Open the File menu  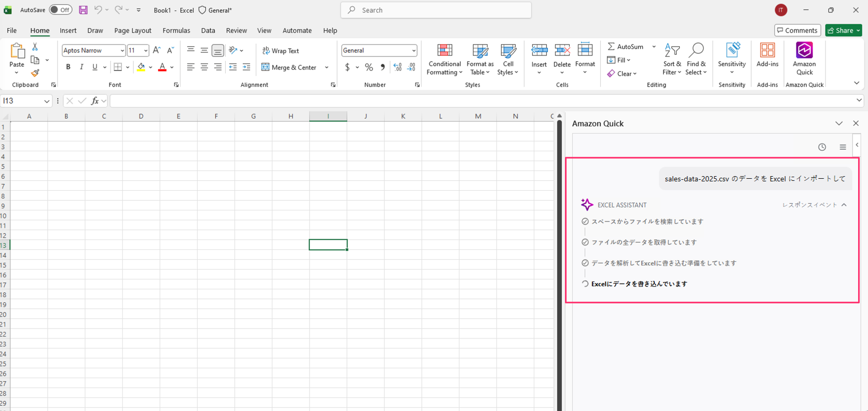11,31
